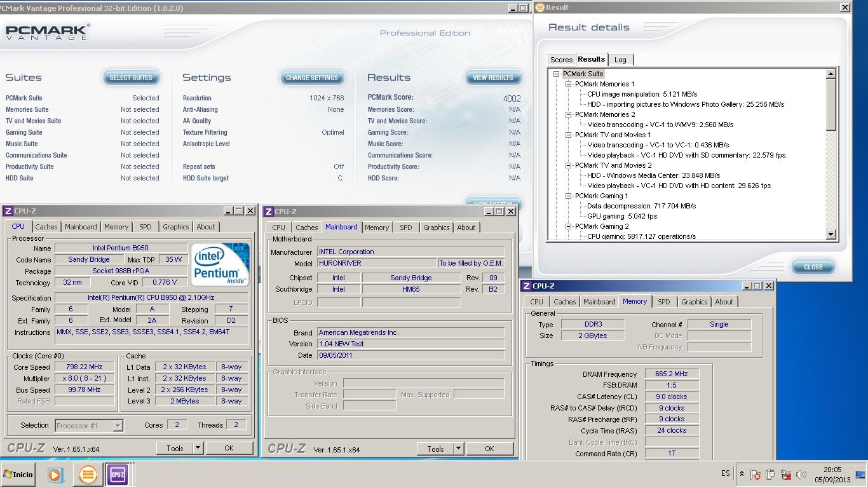This screenshot has height=488, width=868.
Task: Click the result tree scrollbar down arrow
Action: (831, 234)
